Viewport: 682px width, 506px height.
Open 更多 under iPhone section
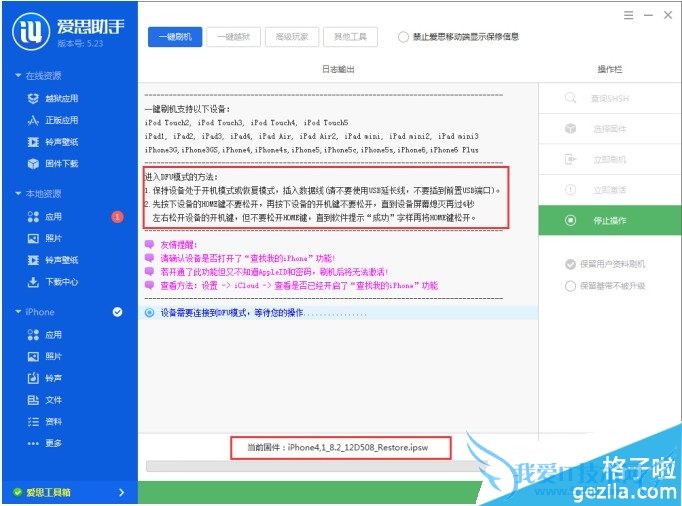45,443
